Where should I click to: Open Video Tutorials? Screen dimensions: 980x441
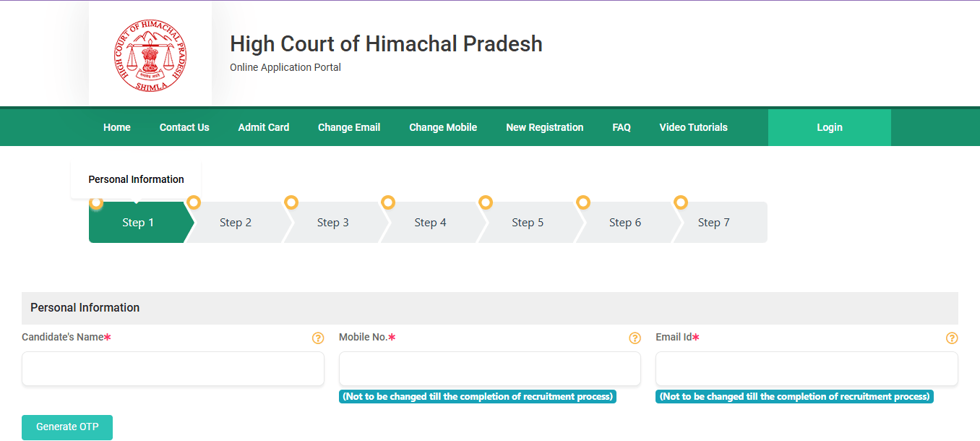[x=693, y=127]
